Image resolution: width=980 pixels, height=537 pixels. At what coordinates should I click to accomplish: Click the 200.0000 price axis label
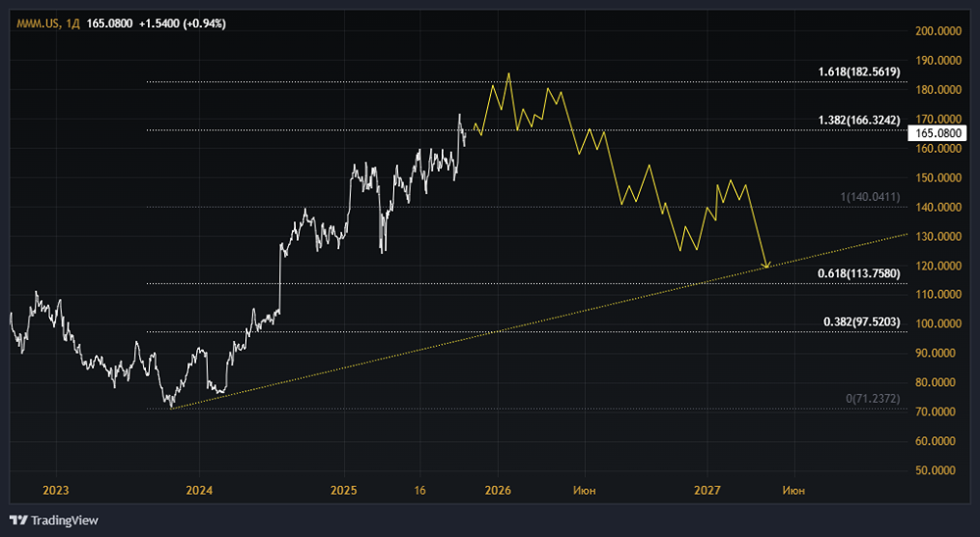pos(938,30)
